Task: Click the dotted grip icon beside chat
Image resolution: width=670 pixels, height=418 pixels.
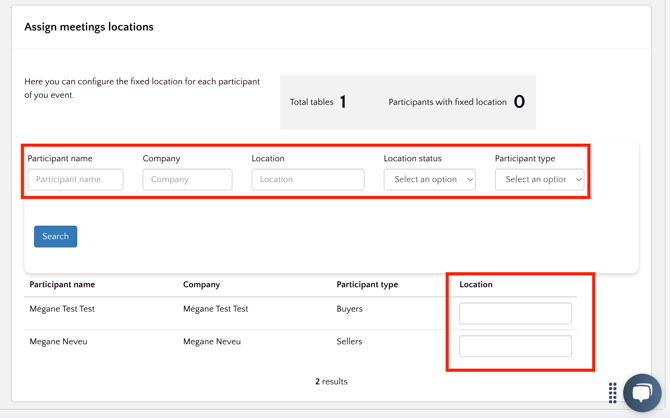Action: pyautogui.click(x=613, y=393)
